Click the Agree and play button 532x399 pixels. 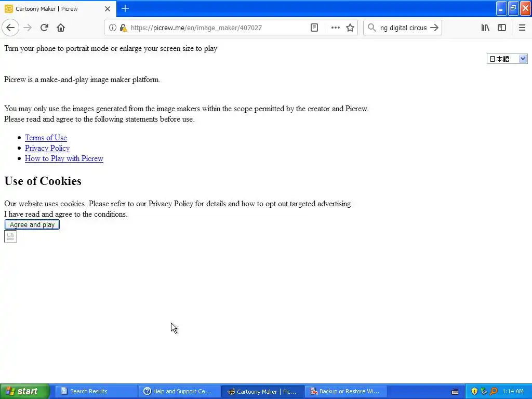pyautogui.click(x=32, y=224)
